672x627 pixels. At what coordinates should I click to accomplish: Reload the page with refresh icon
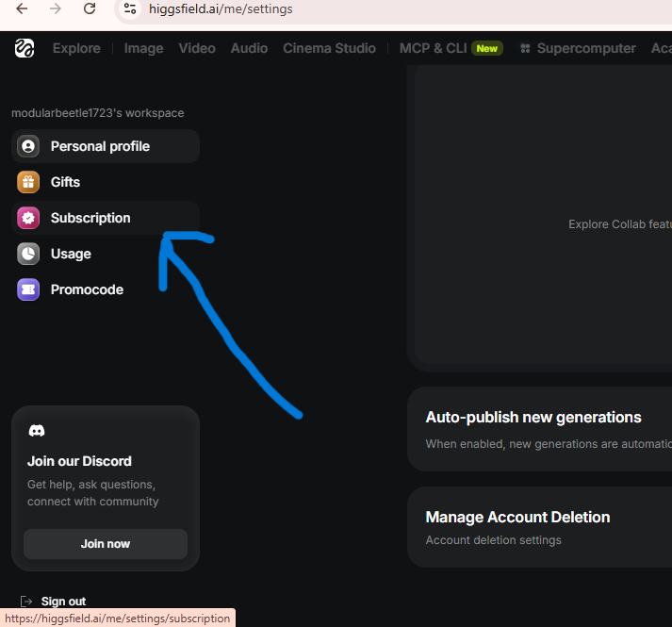90,8
